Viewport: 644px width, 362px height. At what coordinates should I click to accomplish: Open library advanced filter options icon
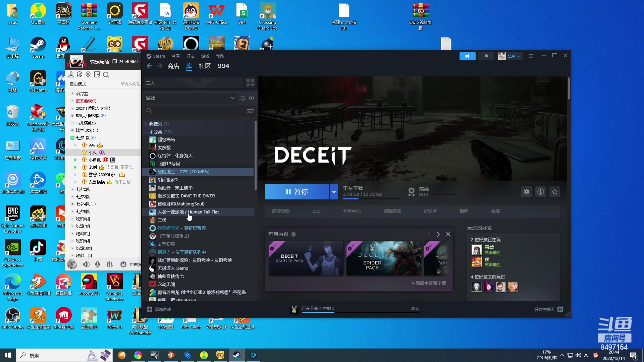(x=250, y=111)
